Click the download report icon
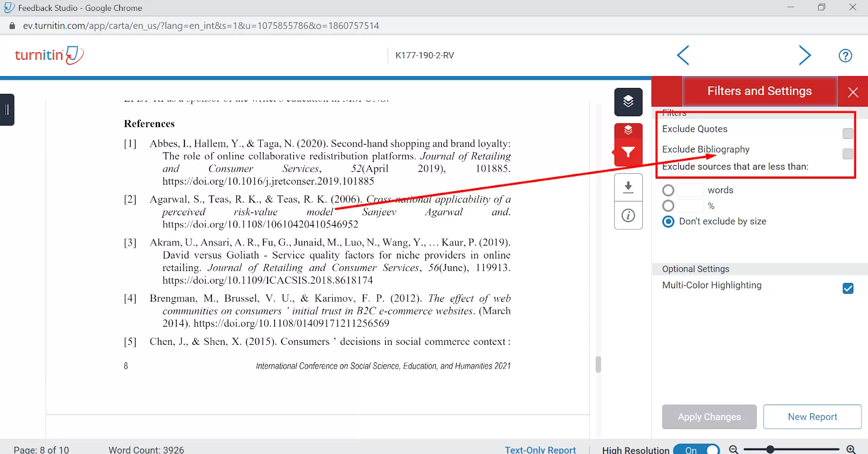 pos(628,187)
